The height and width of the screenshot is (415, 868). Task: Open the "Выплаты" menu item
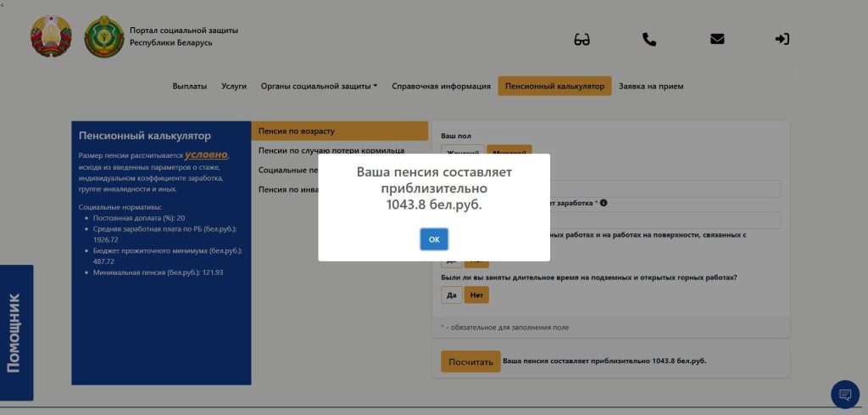[x=189, y=86]
